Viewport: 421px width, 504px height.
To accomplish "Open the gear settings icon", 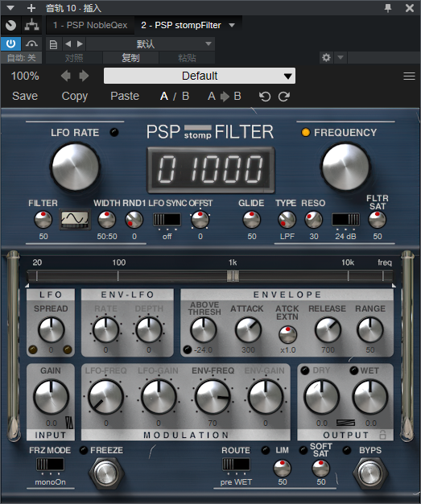I will click(x=326, y=57).
